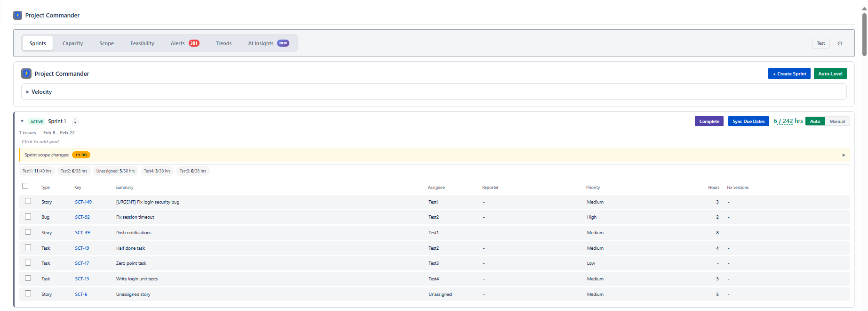Click the Project Commander logo icon at top

(x=18, y=15)
